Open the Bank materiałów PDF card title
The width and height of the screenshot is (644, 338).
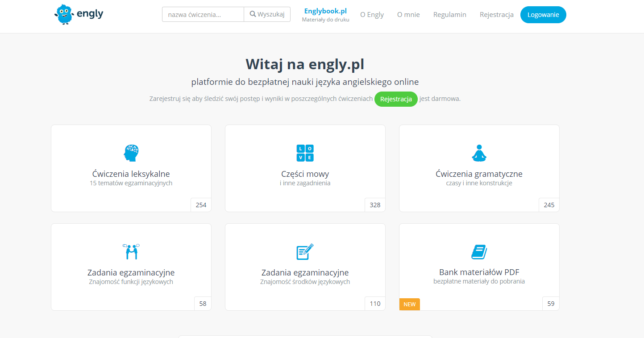(x=479, y=272)
